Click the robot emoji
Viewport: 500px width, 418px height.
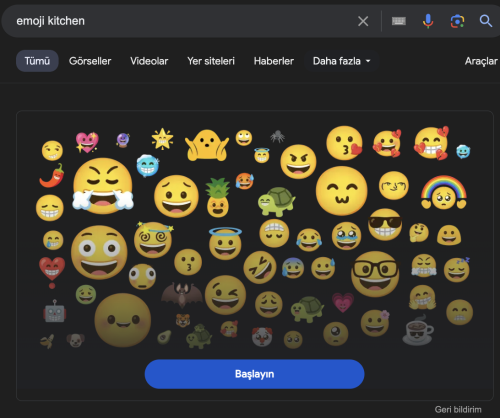tap(55, 312)
